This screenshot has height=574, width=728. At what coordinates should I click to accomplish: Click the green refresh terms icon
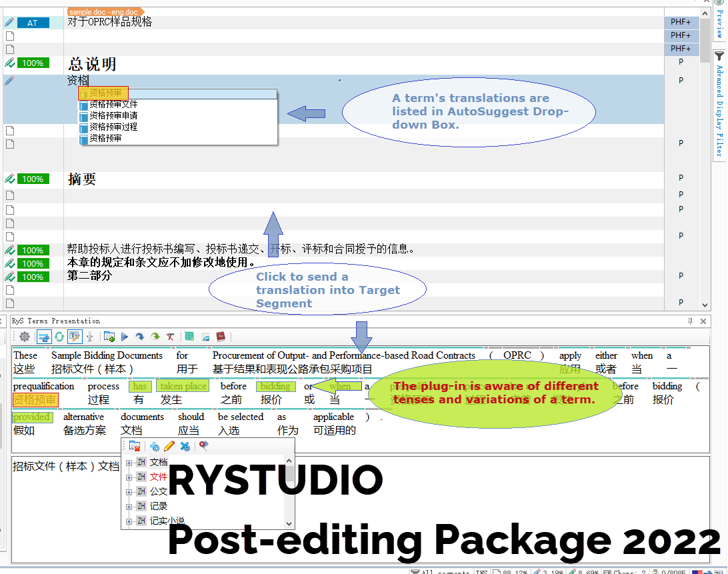[59, 336]
